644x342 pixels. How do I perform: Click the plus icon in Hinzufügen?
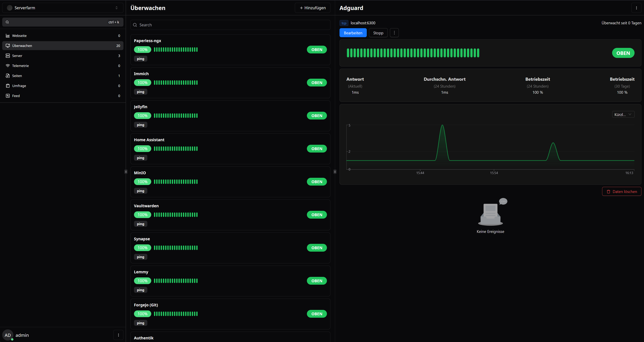pyautogui.click(x=301, y=8)
